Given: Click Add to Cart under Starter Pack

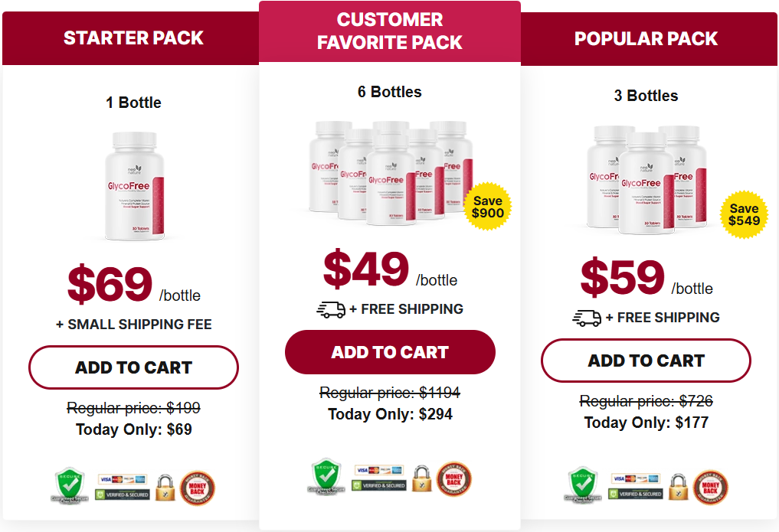Looking at the screenshot, I should pyautogui.click(x=133, y=367).
